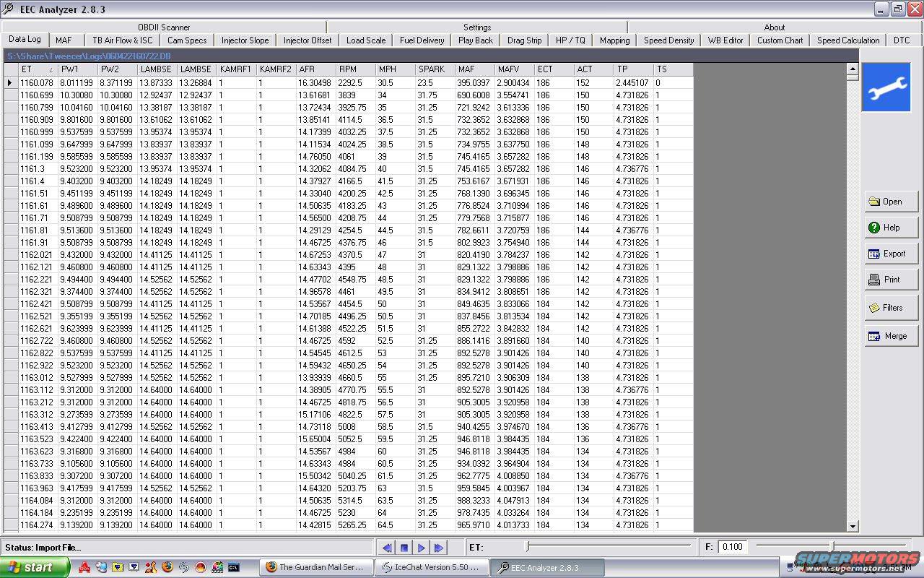Click the Help button
The width and height of the screenshot is (924, 578).
891,228
